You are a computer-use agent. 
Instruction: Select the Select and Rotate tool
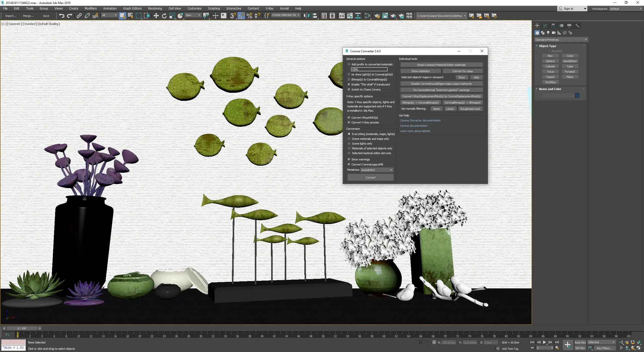pos(164,16)
